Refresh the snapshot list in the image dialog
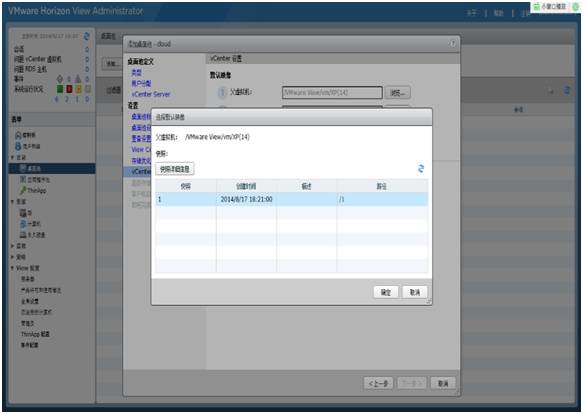583x414 pixels. [421, 169]
